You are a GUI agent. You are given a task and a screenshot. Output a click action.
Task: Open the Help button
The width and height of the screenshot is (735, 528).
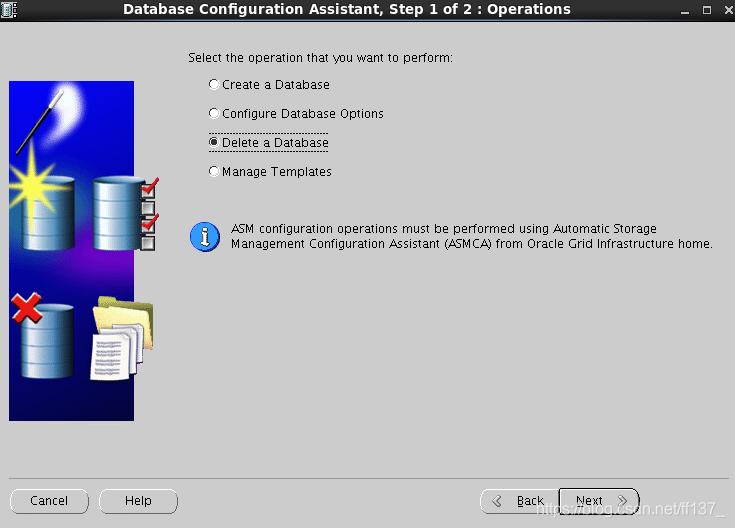(138, 501)
